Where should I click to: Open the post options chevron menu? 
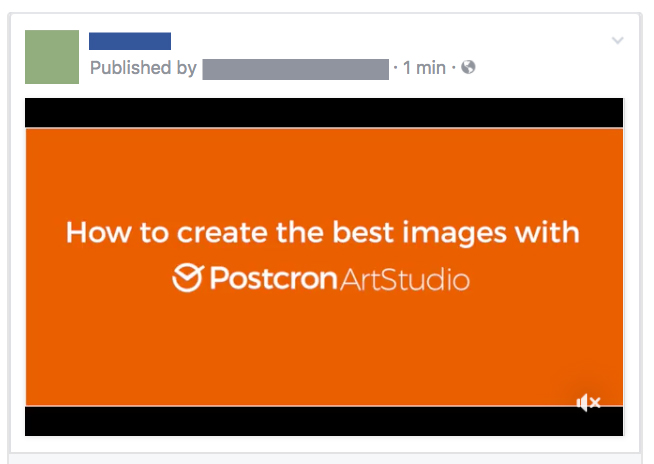click(x=617, y=41)
